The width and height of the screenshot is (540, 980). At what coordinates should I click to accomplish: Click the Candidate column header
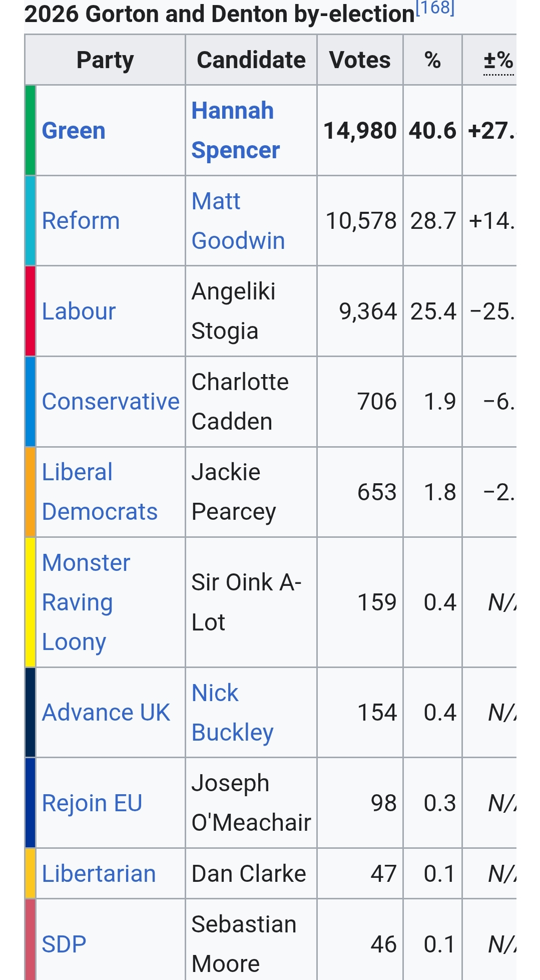[251, 60]
